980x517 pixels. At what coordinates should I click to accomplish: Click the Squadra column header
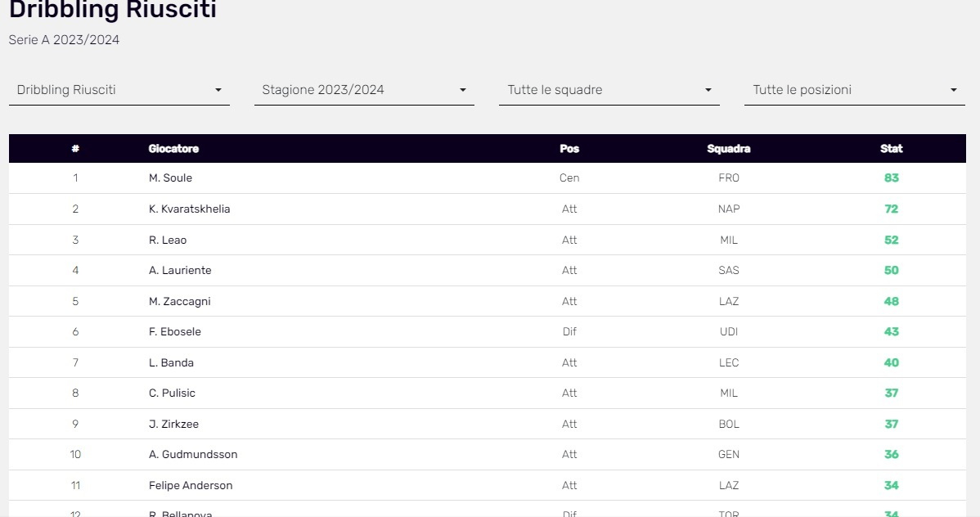(x=728, y=149)
